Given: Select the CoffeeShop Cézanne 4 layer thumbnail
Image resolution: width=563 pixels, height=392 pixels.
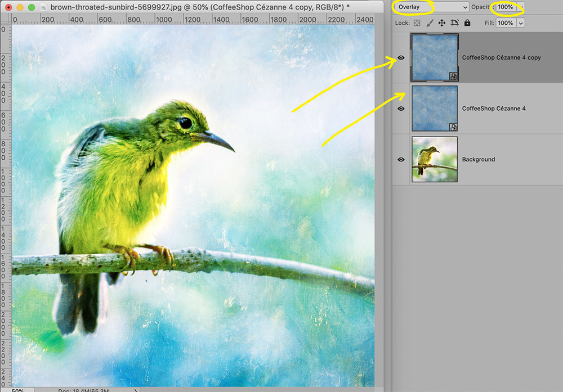Looking at the screenshot, I should (x=435, y=109).
